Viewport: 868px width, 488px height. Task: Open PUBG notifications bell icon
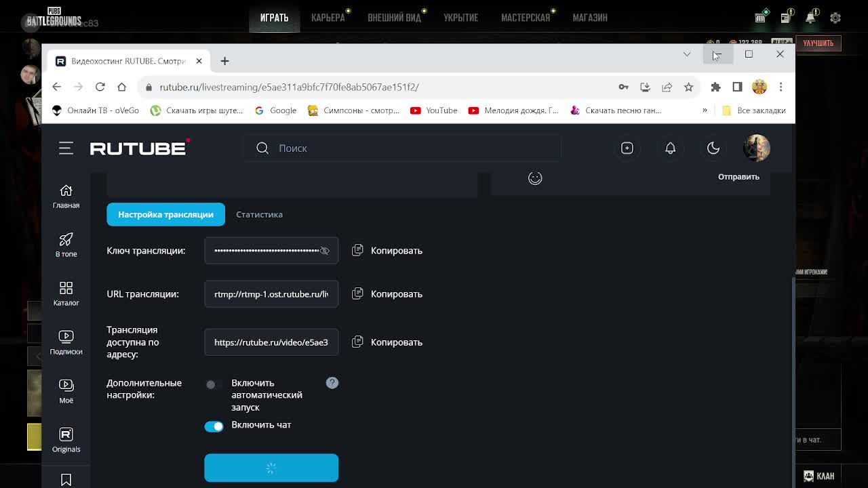[x=810, y=18]
